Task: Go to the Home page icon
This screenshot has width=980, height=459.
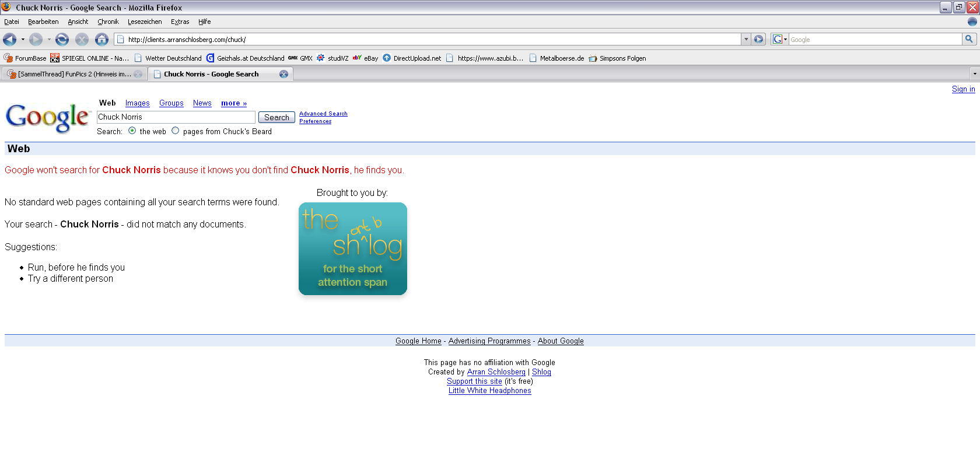Action: [101, 39]
